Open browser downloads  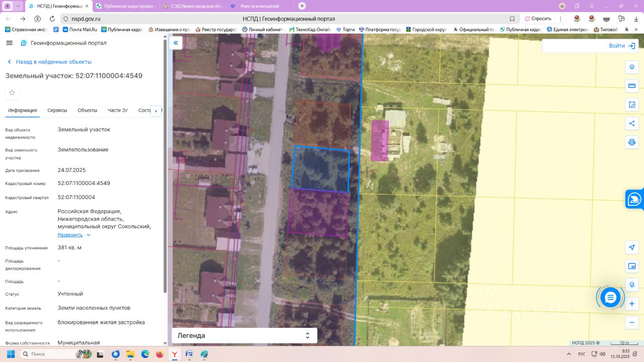(x=636, y=19)
